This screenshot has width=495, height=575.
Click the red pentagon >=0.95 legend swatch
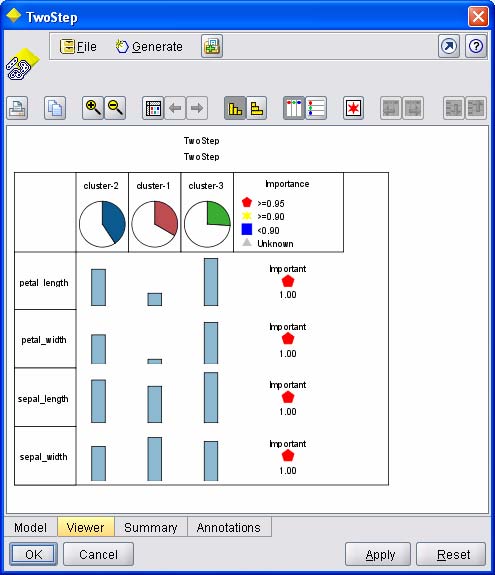(247, 202)
